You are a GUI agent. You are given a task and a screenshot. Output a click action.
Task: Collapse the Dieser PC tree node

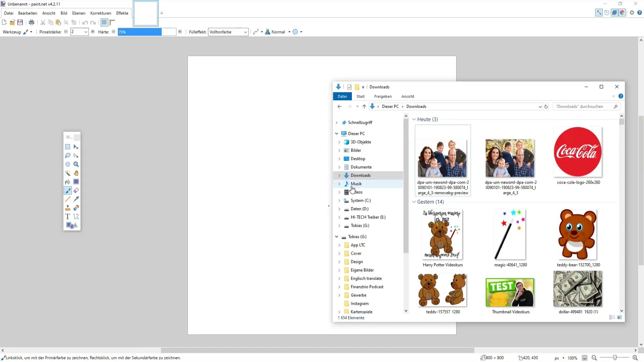(x=337, y=133)
